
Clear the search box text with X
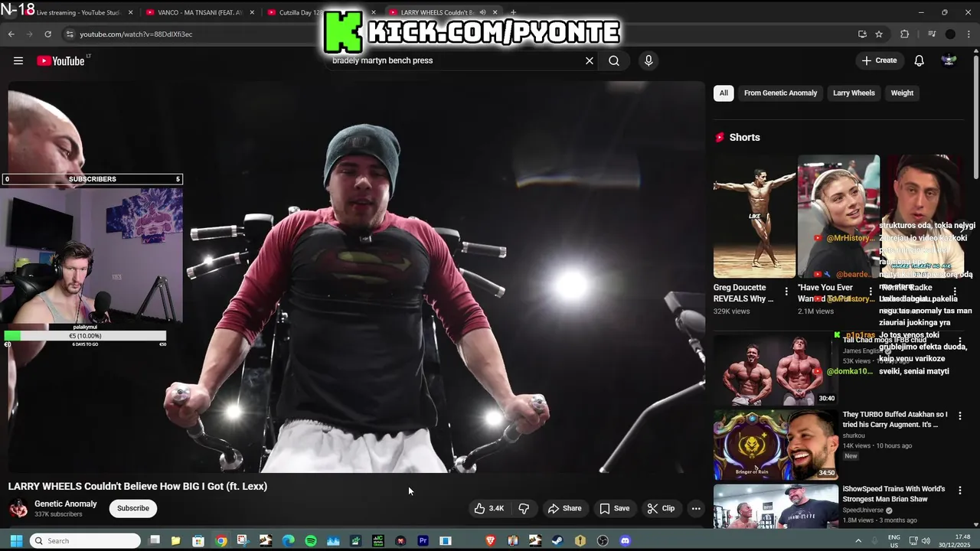tap(590, 60)
